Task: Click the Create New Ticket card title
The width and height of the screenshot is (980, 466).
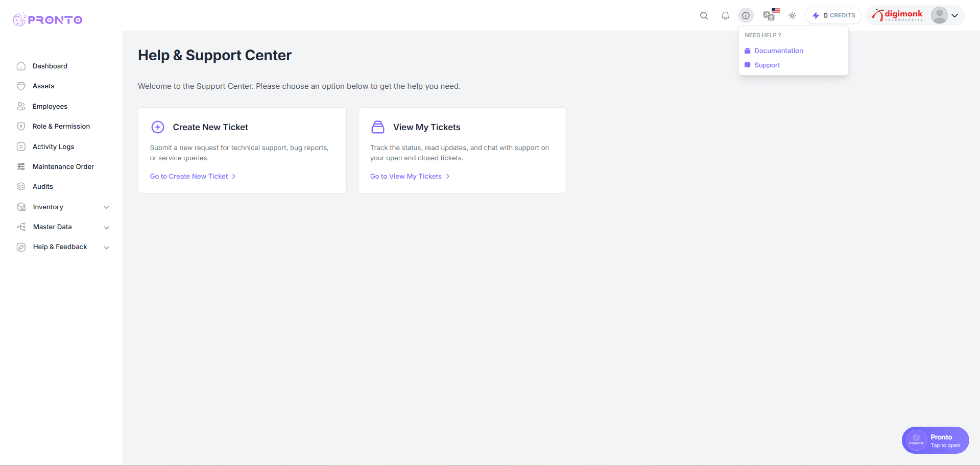Action: pyautogui.click(x=210, y=127)
